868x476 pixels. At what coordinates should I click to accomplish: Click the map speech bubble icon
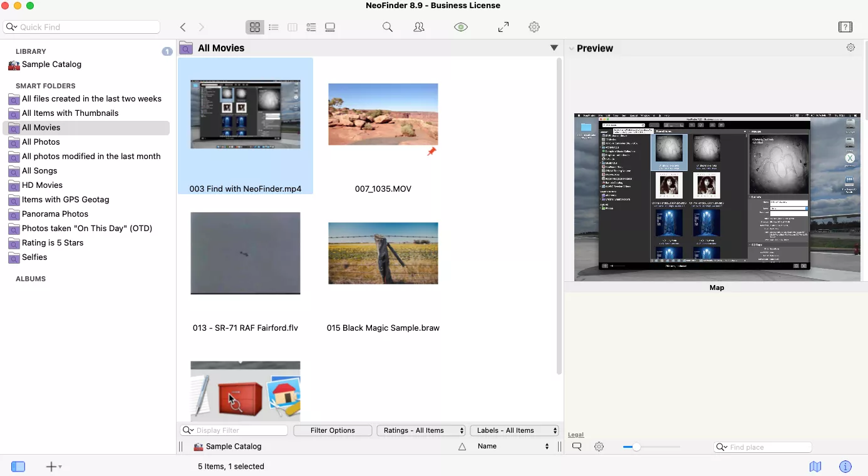pos(577,447)
